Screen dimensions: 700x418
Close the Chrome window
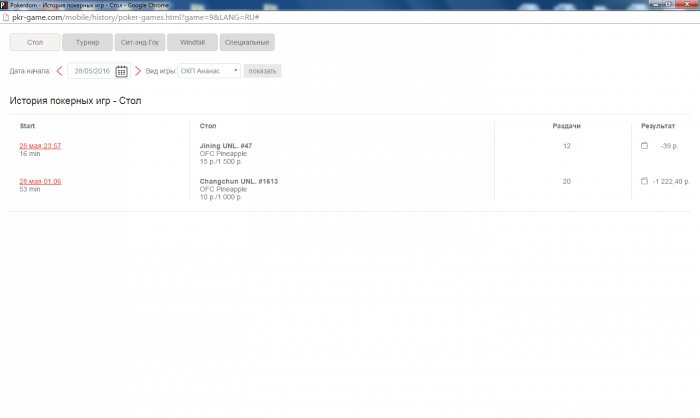(688, 4)
